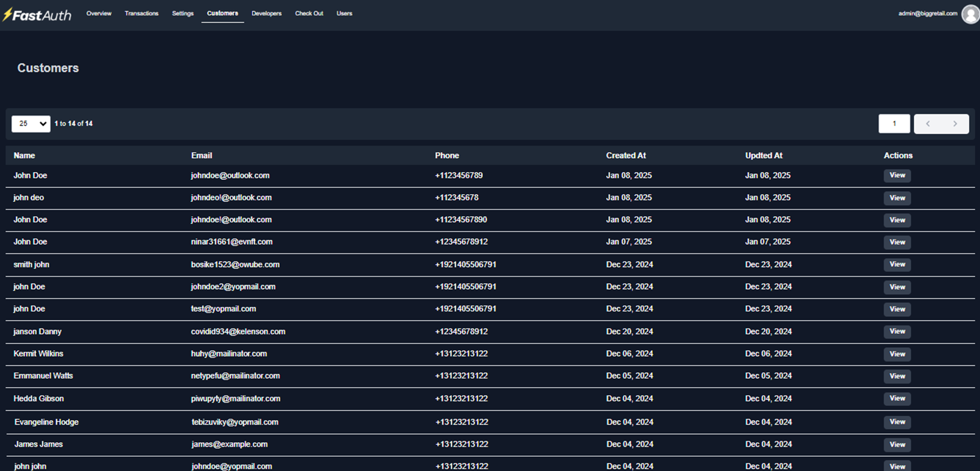The width and height of the screenshot is (980, 471).
Task: Go to next page arrow
Action: pyautogui.click(x=955, y=124)
